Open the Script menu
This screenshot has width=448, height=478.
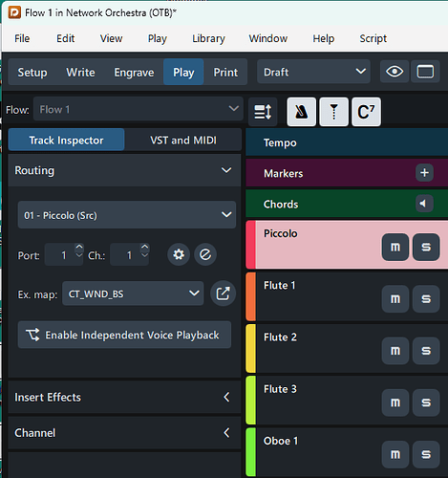click(x=373, y=38)
